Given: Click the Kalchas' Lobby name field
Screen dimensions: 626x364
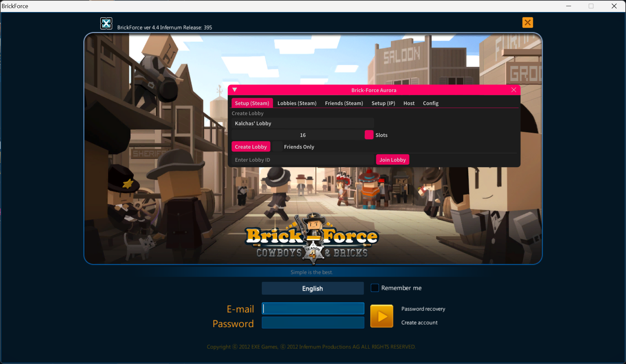Looking at the screenshot, I should tap(303, 123).
